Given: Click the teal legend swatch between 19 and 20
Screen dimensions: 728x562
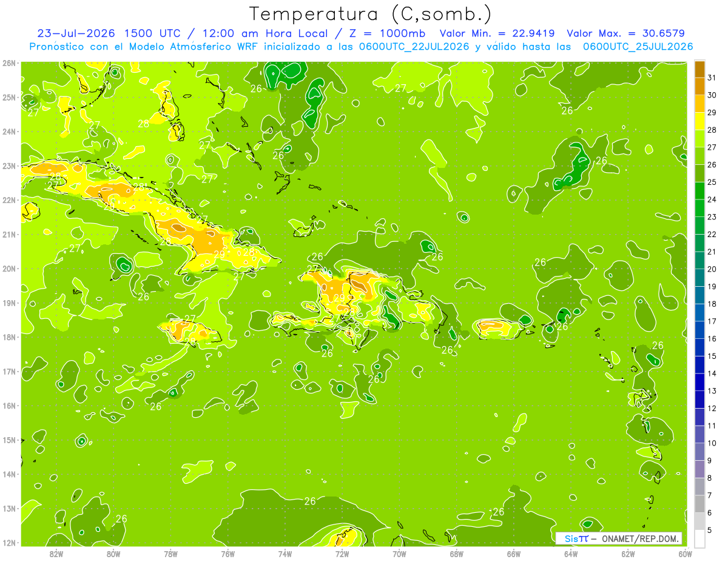Looking at the screenshot, I should tap(699, 278).
